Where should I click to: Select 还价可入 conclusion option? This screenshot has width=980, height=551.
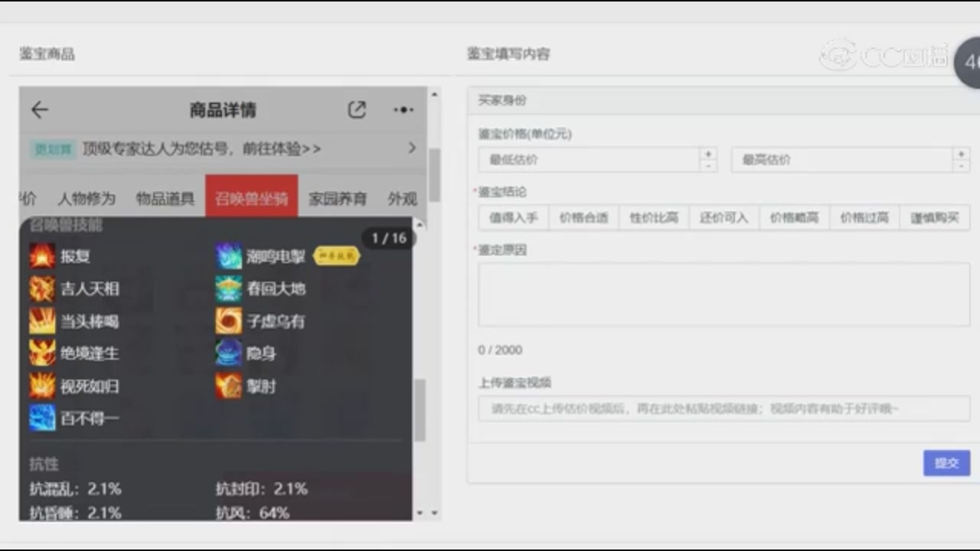[x=724, y=218]
